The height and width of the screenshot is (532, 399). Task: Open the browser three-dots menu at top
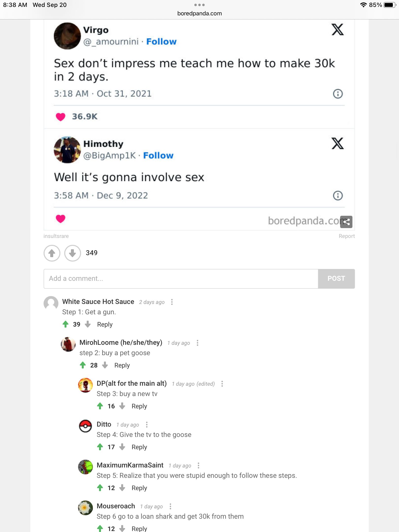click(x=199, y=5)
